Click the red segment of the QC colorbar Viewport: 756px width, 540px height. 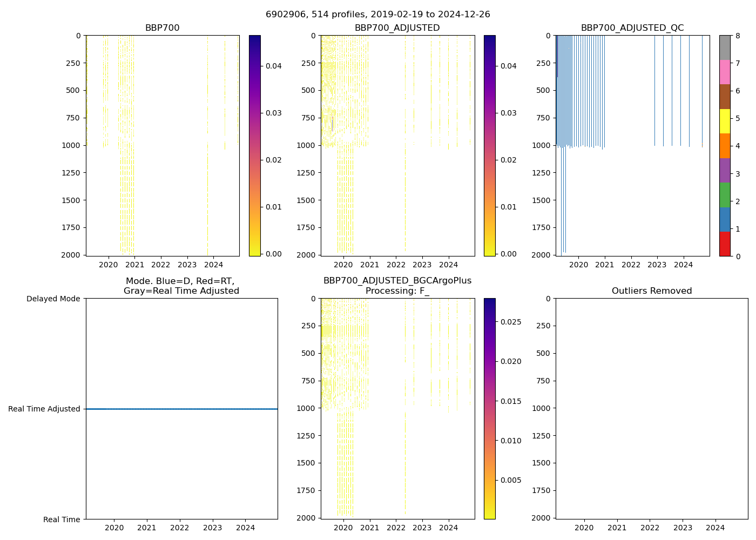pyautogui.click(x=725, y=244)
